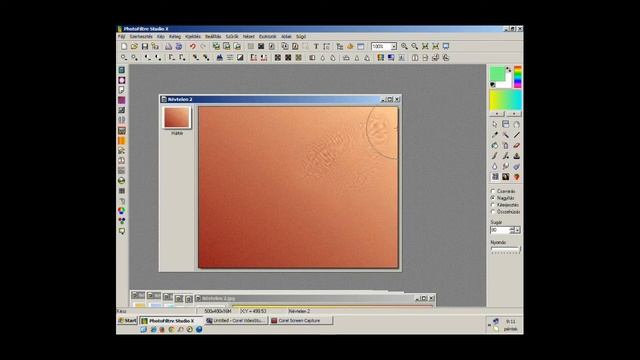The image size is (640, 360).
Task: Select the Háttér layer thumbnail
Action: pyautogui.click(x=177, y=118)
